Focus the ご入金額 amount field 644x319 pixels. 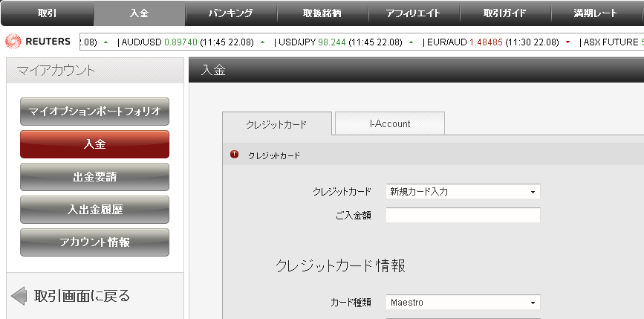[x=463, y=215]
